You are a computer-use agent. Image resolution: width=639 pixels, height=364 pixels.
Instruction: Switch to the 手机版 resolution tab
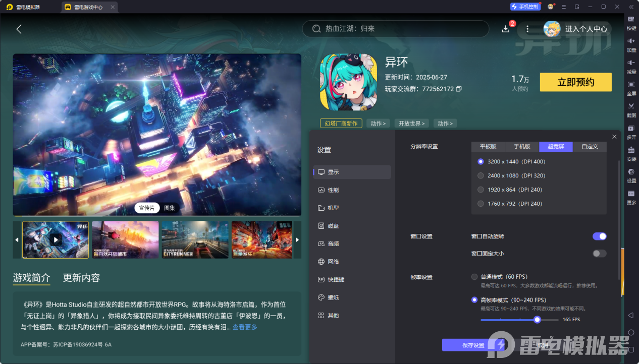tap(522, 147)
